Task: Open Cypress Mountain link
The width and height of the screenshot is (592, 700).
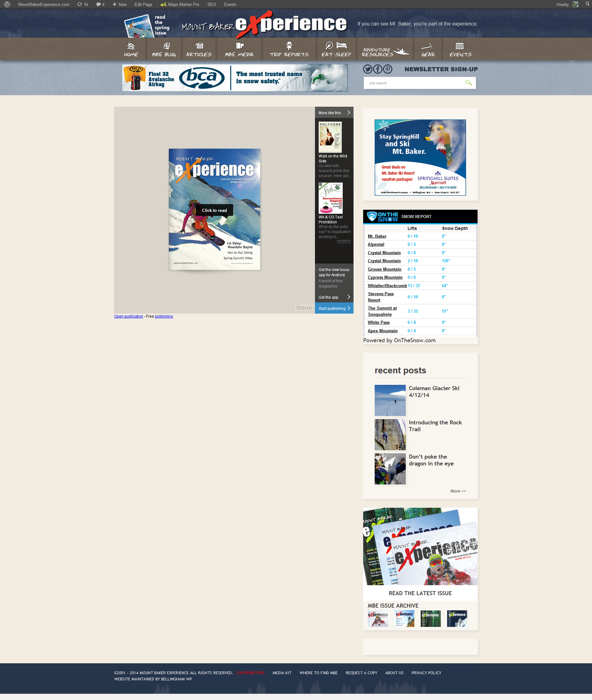Action: pyautogui.click(x=385, y=277)
